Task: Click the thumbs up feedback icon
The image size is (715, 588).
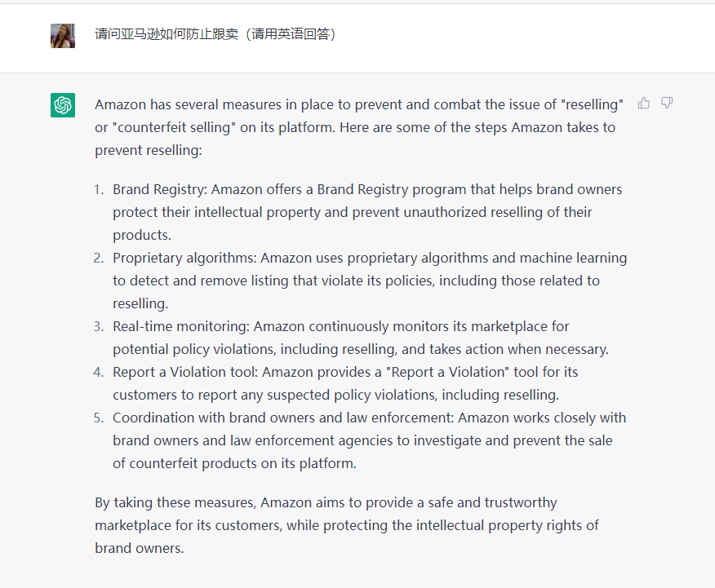Action: tap(644, 103)
